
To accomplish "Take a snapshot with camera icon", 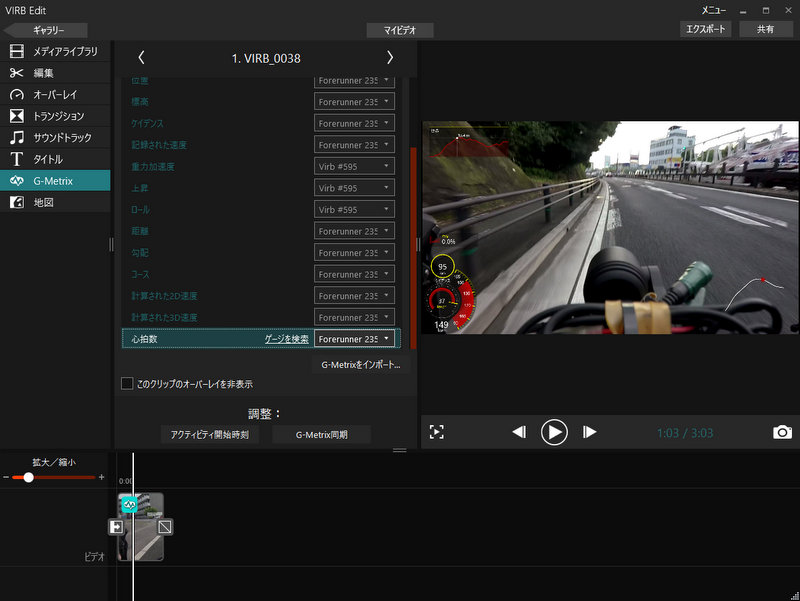I will tap(782, 432).
